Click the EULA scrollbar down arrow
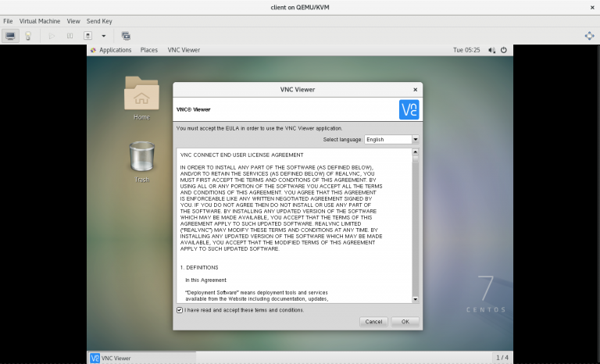Viewport: 600px width, 364px height. point(415,299)
